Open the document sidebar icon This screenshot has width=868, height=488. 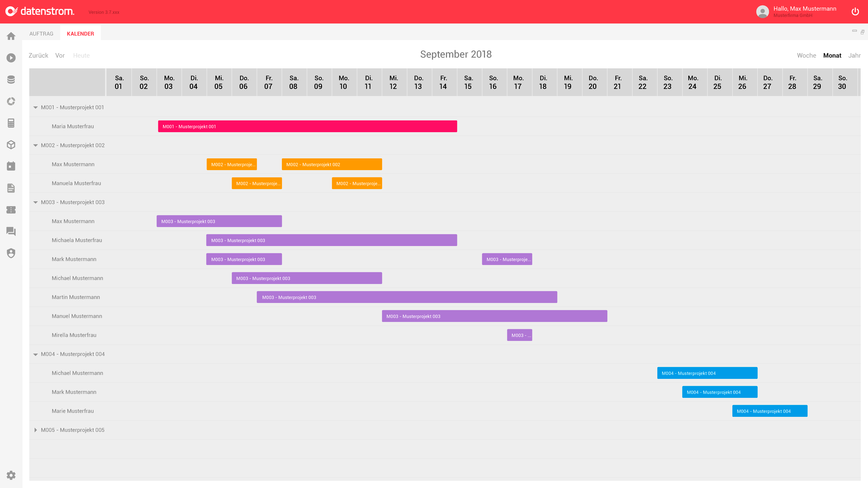[x=11, y=188]
